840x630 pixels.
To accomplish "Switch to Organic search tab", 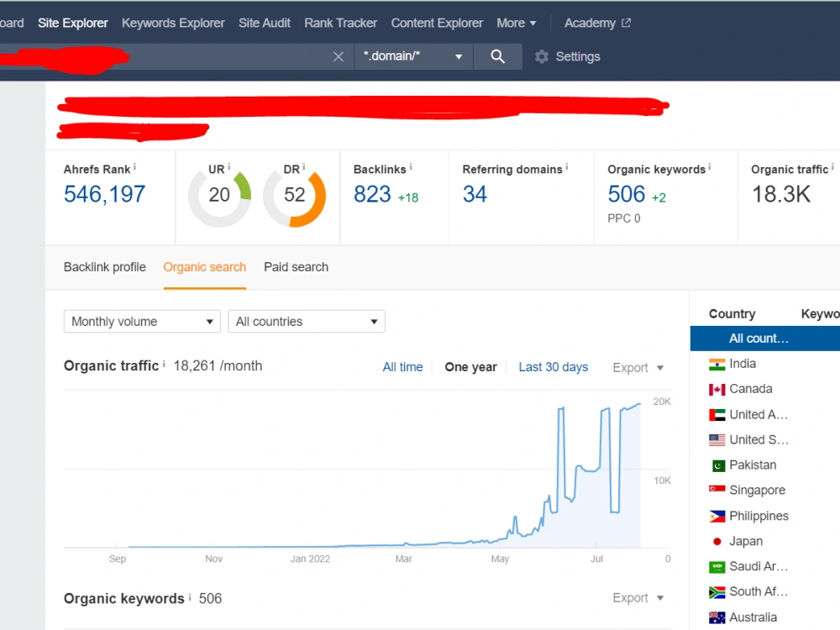I will (x=205, y=267).
